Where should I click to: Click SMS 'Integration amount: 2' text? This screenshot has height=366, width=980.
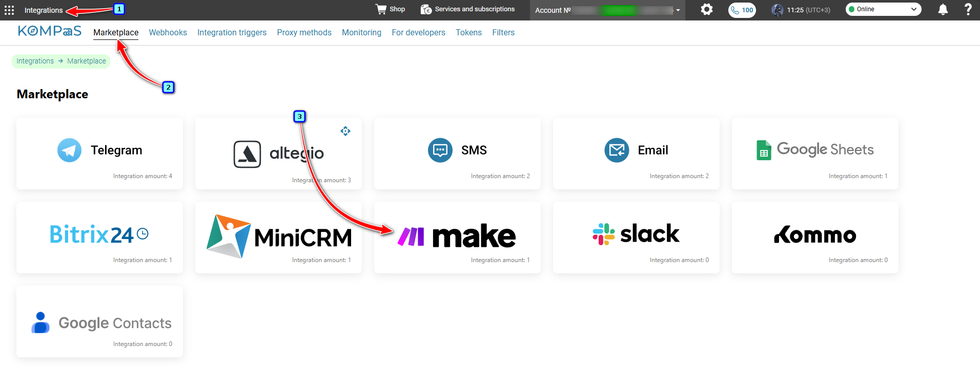click(500, 176)
